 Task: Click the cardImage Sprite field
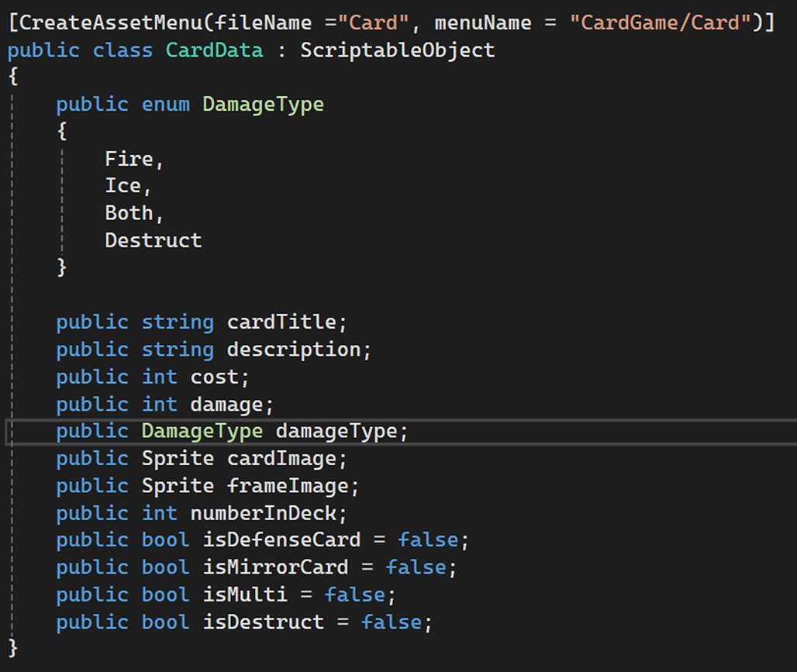281,458
